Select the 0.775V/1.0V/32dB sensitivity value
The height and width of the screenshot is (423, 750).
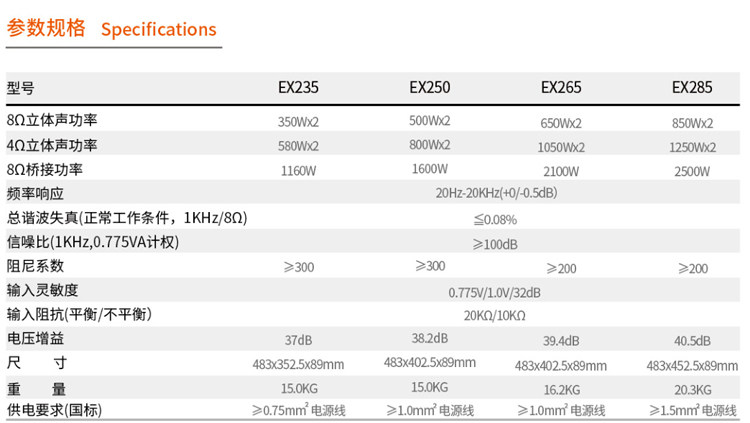[495, 292]
